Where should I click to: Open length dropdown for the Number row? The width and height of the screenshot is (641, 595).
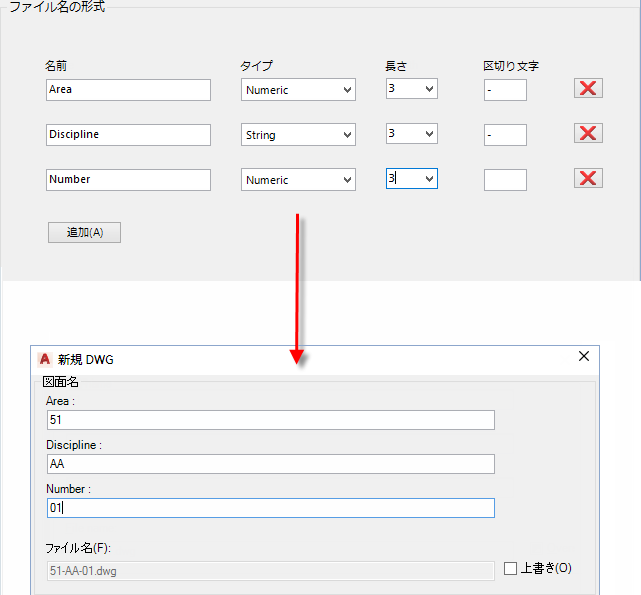[x=412, y=179]
